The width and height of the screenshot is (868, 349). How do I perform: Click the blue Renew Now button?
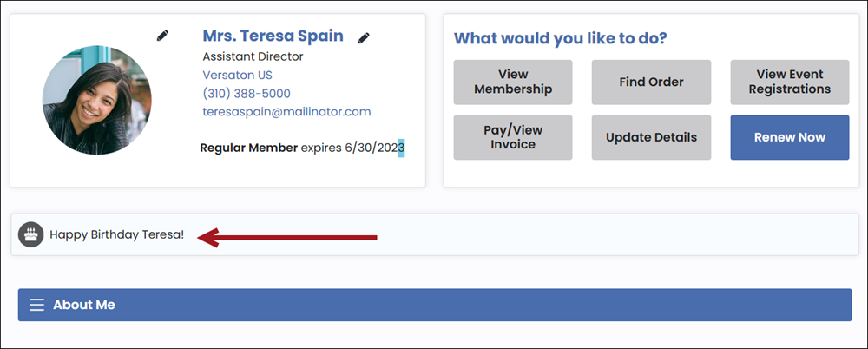coord(789,137)
